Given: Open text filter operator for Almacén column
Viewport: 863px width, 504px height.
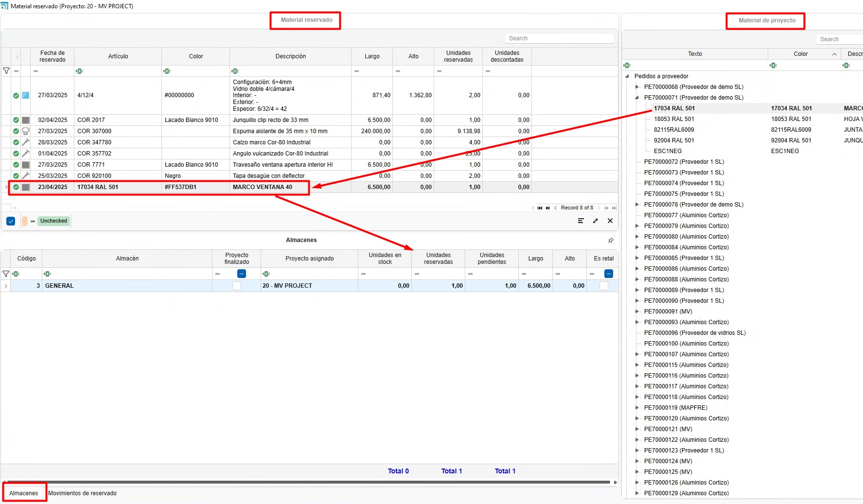Looking at the screenshot, I should (x=47, y=274).
